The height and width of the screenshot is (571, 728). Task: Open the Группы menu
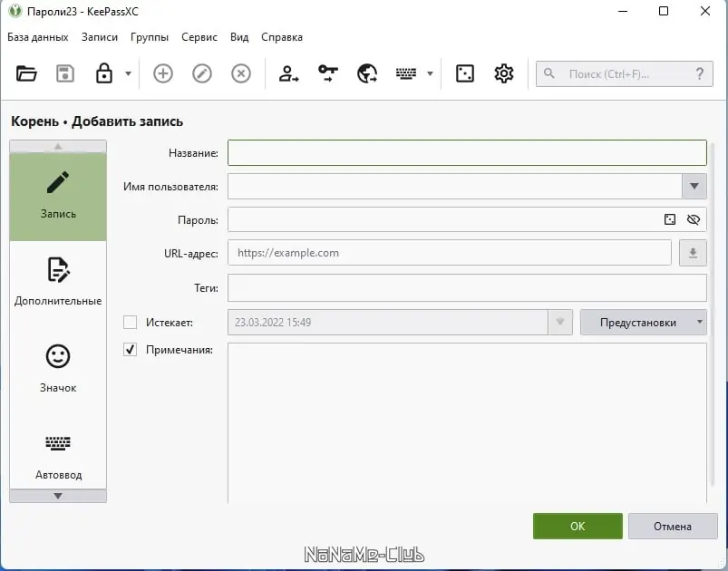[x=150, y=37]
